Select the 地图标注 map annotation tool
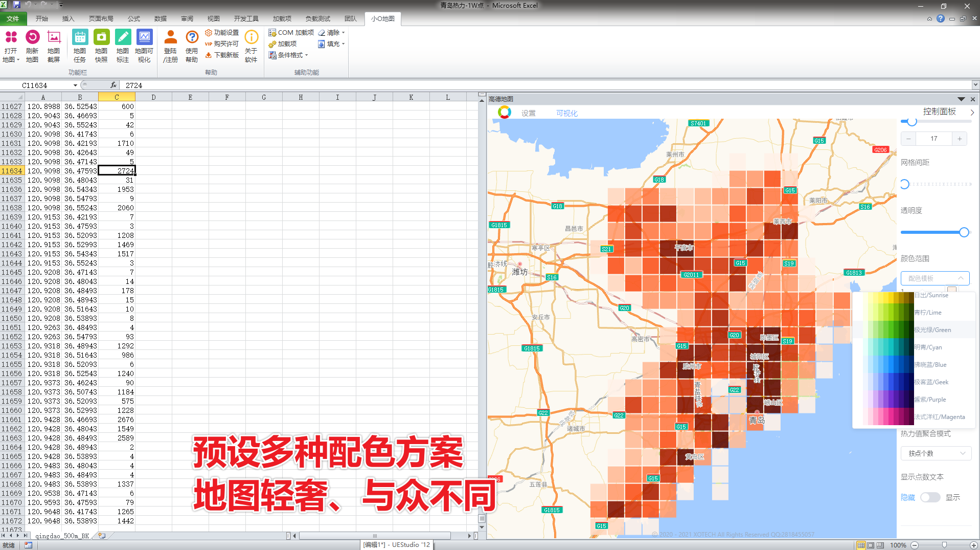Screen dimensions: 980x550 click(123, 46)
